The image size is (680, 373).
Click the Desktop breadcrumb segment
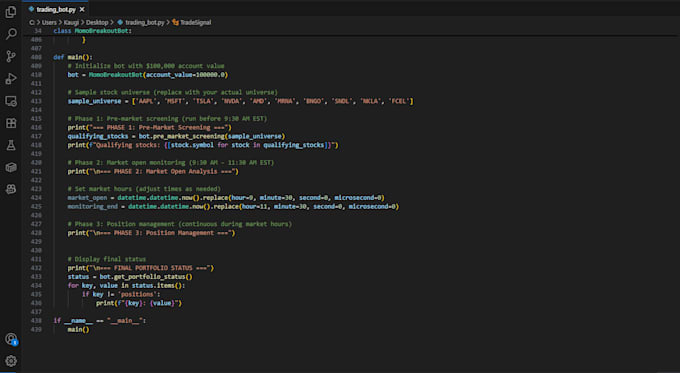97,22
